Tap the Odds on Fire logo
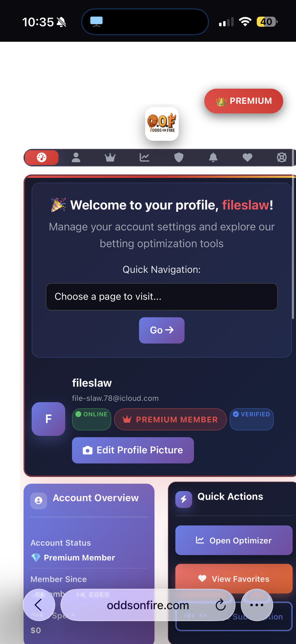The width and height of the screenshot is (296, 644). (x=162, y=124)
